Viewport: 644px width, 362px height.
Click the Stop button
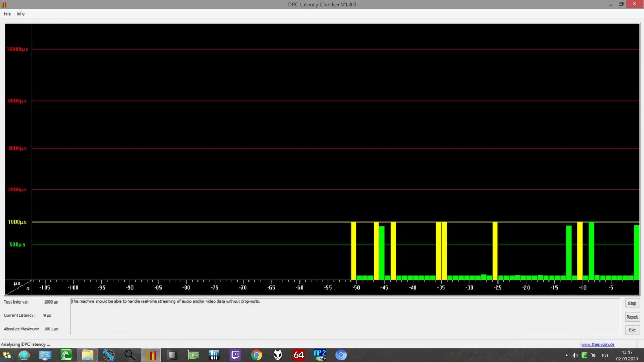632,304
